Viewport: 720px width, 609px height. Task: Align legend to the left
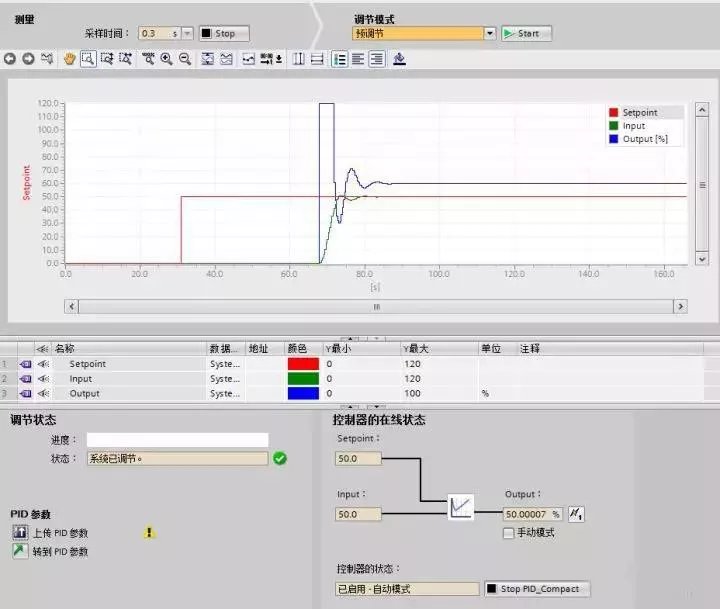tap(358, 59)
